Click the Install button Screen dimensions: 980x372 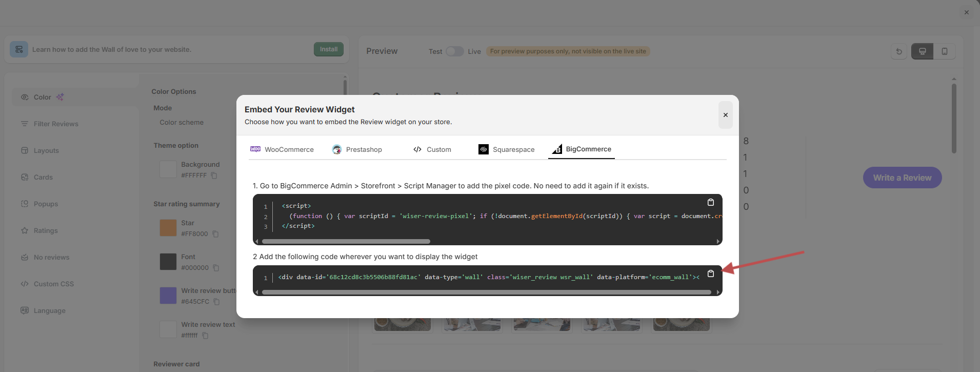point(328,49)
